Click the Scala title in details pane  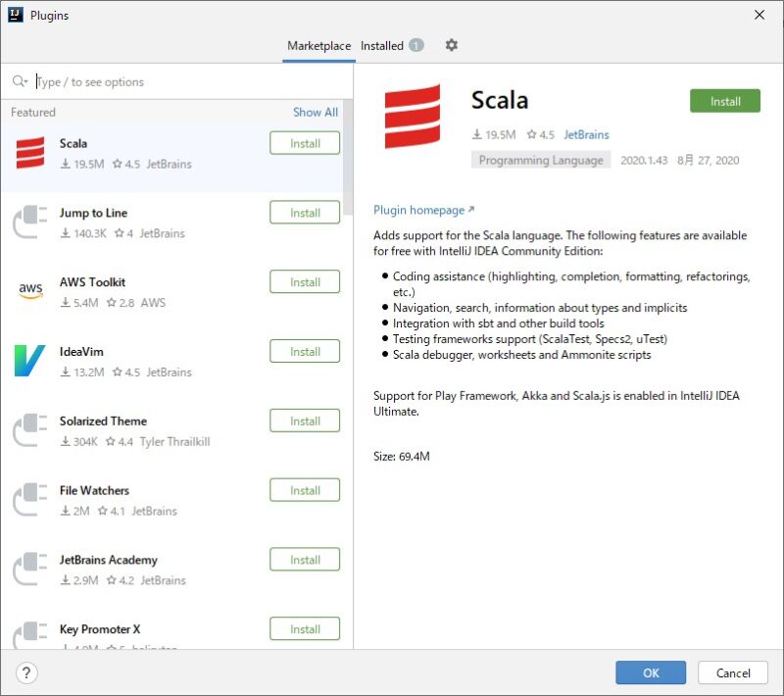click(500, 100)
